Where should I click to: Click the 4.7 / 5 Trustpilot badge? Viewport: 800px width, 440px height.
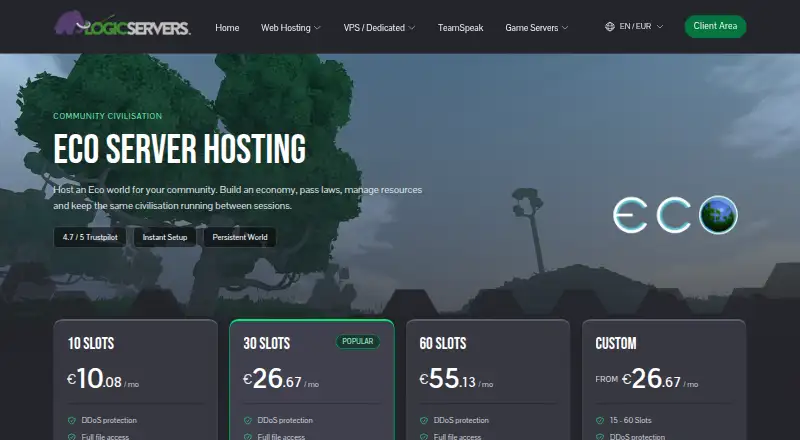coord(90,237)
